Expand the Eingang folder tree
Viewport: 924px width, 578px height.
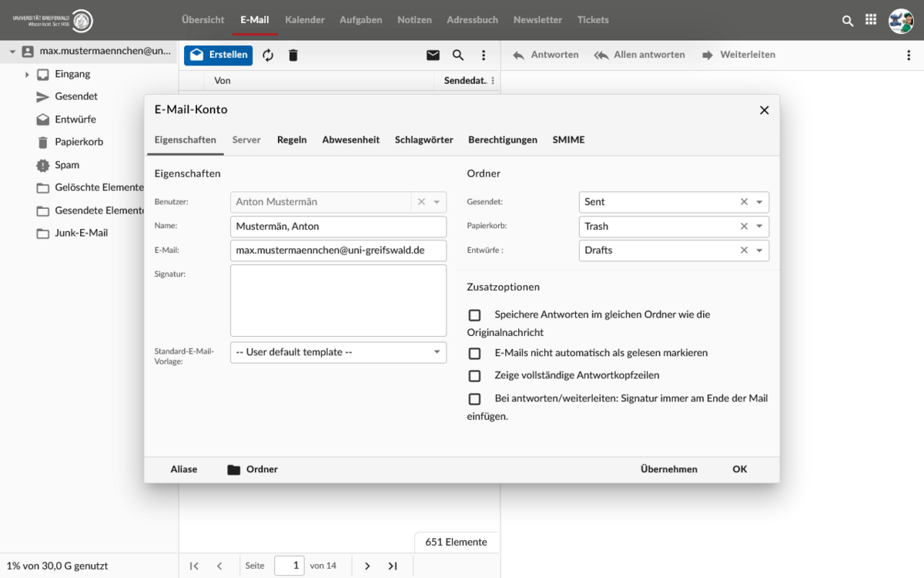(27, 75)
